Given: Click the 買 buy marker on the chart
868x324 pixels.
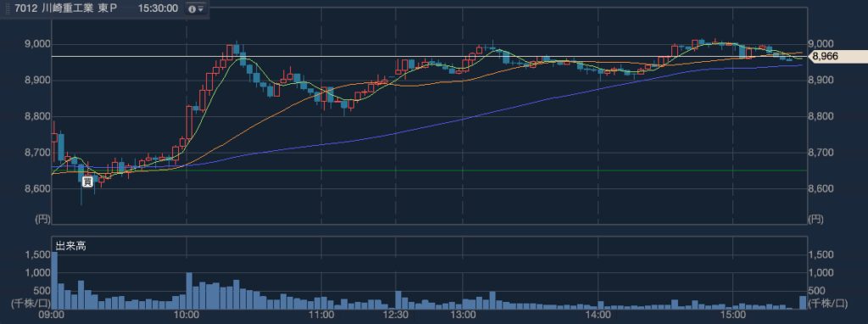Looking at the screenshot, I should [x=87, y=182].
